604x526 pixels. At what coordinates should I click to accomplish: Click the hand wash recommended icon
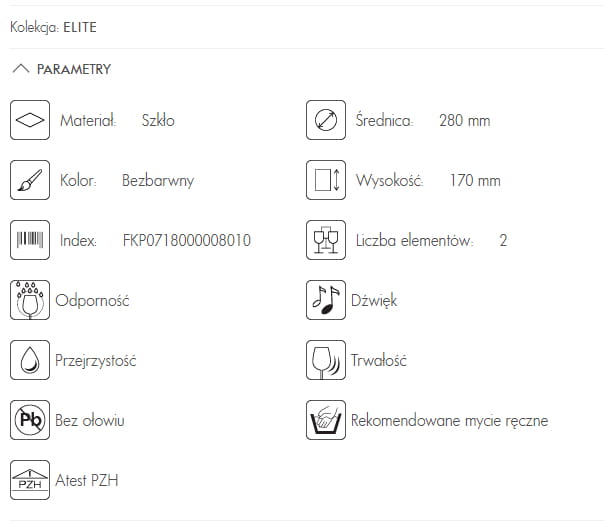tap(325, 420)
